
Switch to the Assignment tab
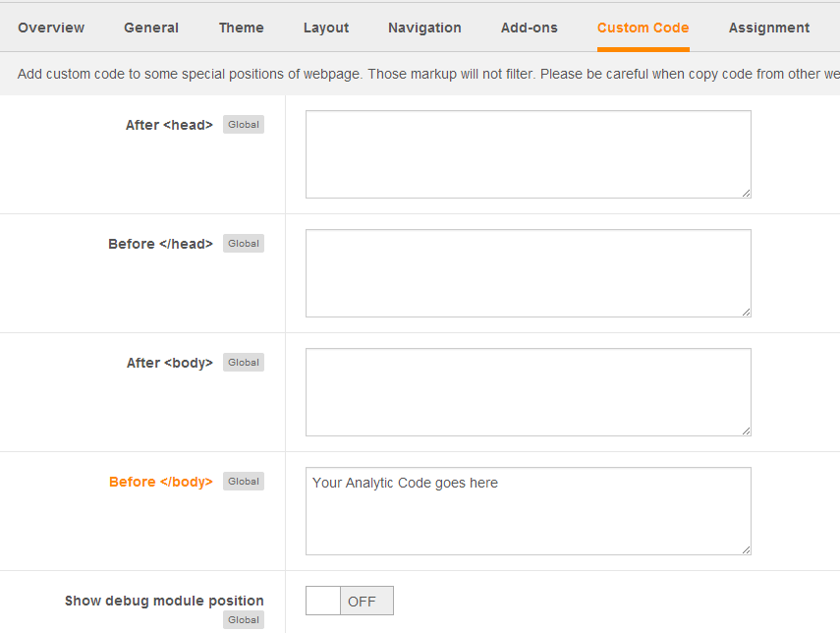(x=768, y=28)
